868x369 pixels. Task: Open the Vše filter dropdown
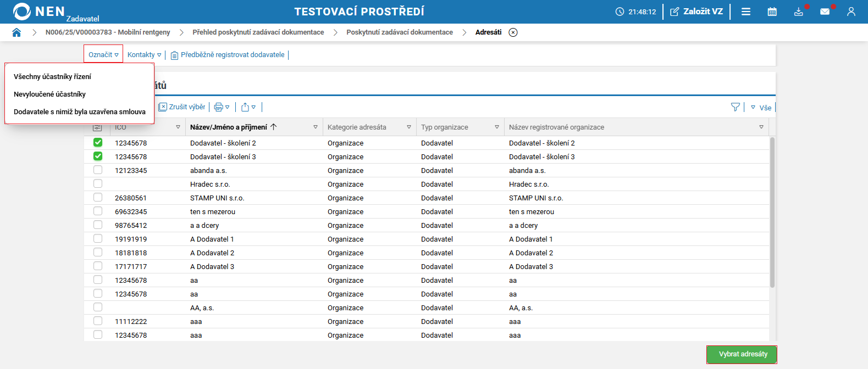tap(761, 108)
